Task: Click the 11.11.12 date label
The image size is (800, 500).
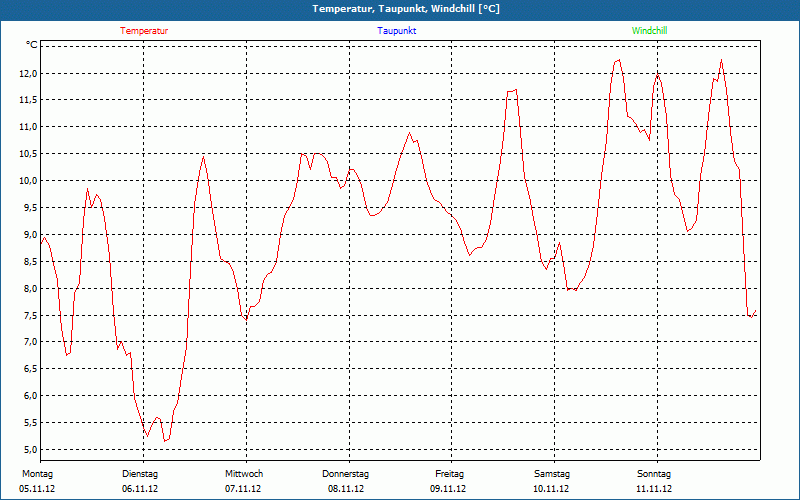Action: pos(654,489)
